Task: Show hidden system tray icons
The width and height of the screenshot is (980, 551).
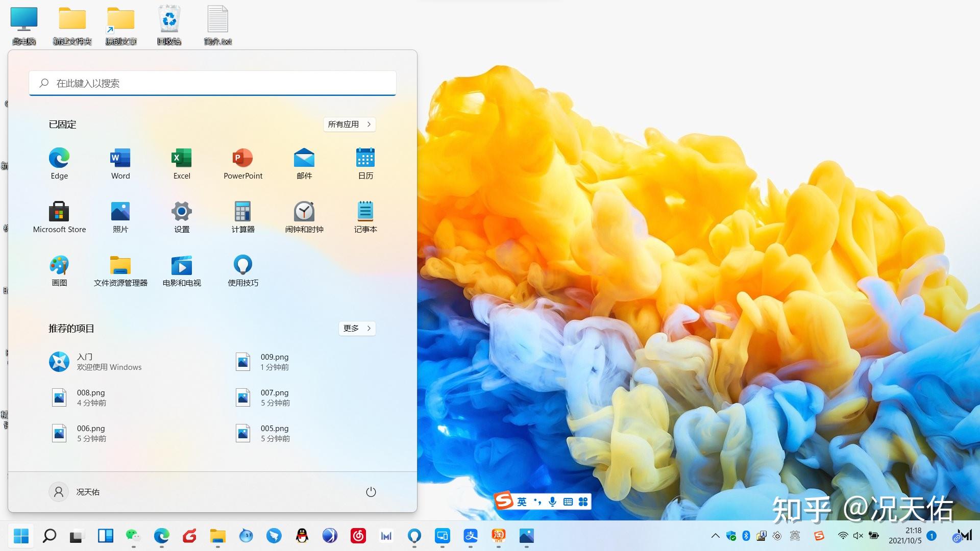Action: point(716,536)
